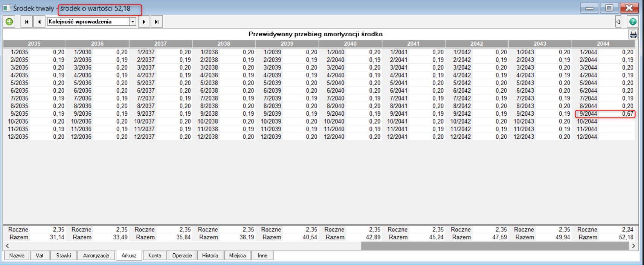
Task: Click the horizontal scrollbar left arrow
Action: pos(7,246)
